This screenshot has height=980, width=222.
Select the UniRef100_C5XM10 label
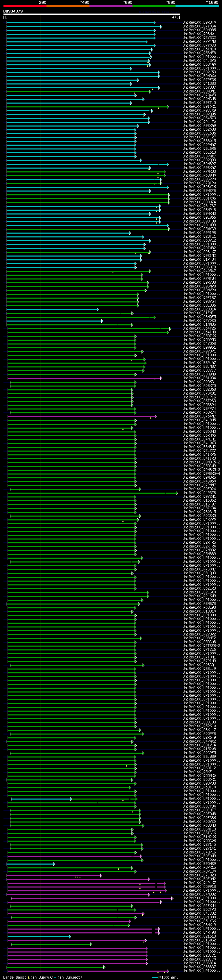(x=199, y=49)
